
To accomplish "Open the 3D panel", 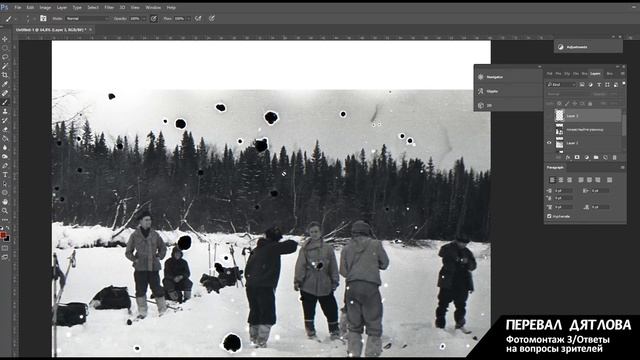I will [x=508, y=105].
